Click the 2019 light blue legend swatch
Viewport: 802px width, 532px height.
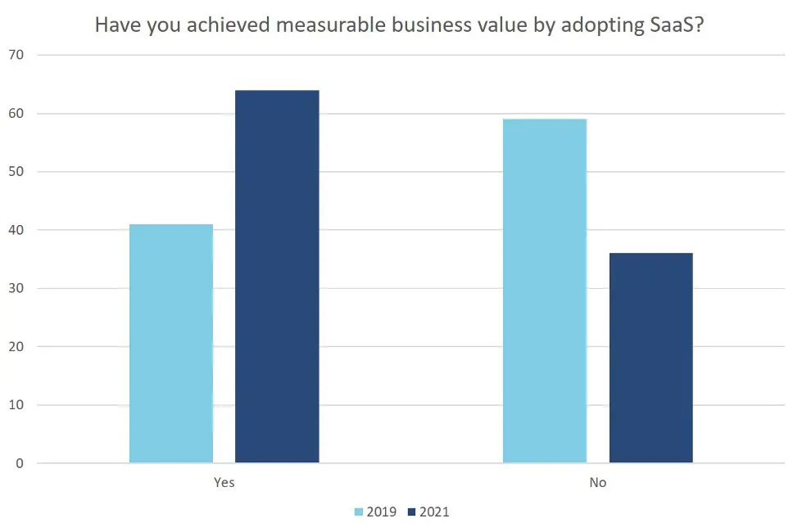point(359,512)
